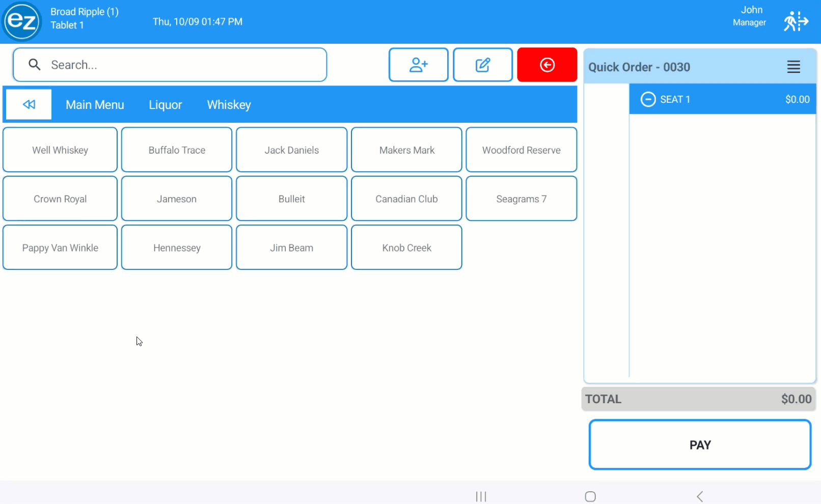Screen dimensions: 821x504
Task: Choose Pappy Van Winkle
Action: pyautogui.click(x=60, y=247)
